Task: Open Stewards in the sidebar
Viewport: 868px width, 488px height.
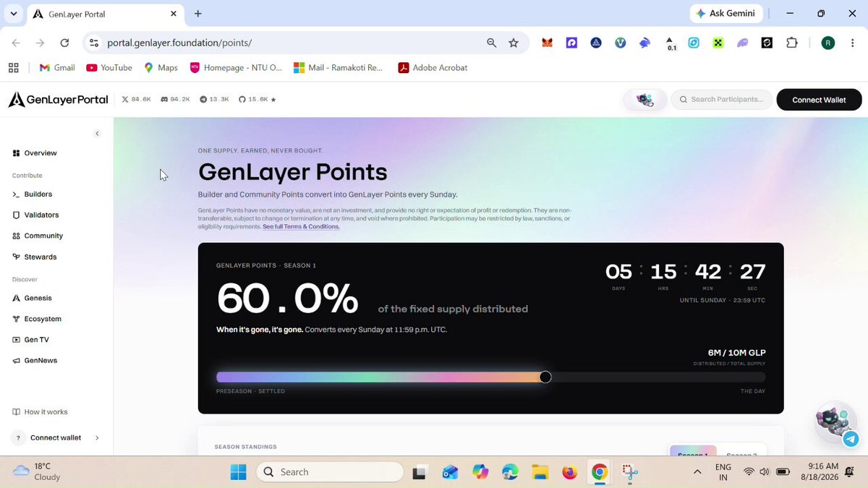Action: [x=34, y=257]
